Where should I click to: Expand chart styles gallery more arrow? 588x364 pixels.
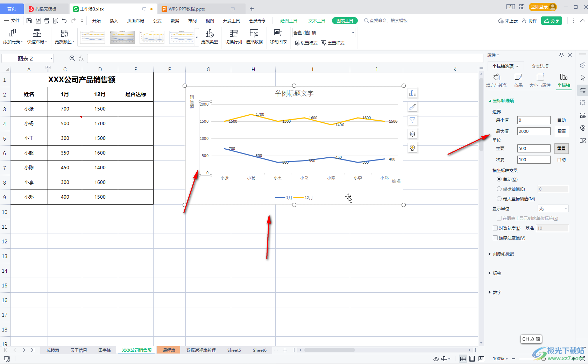pos(197,37)
